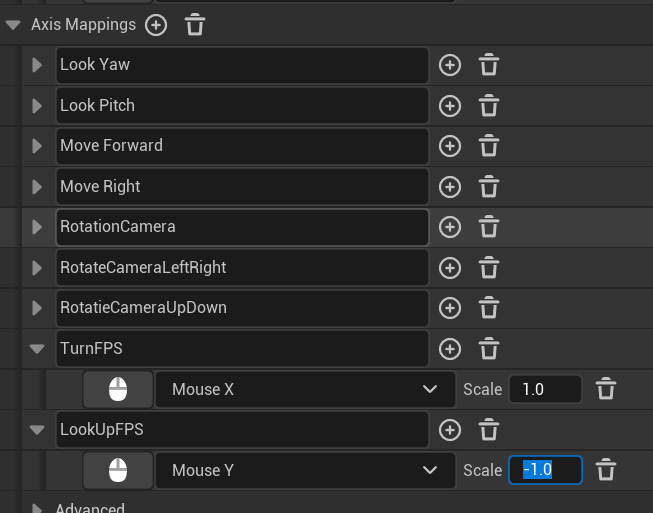Image resolution: width=653 pixels, height=513 pixels.
Task: Add key binding to Move Forward
Action: [x=450, y=146]
